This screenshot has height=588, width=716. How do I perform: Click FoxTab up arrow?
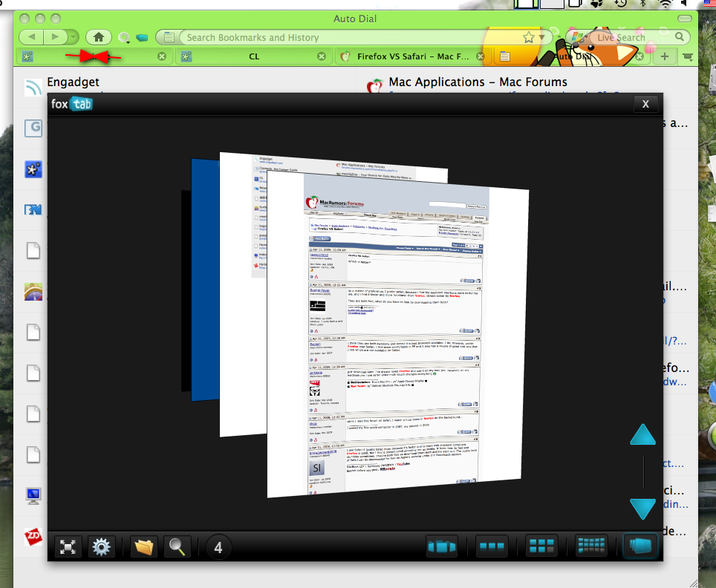[643, 434]
